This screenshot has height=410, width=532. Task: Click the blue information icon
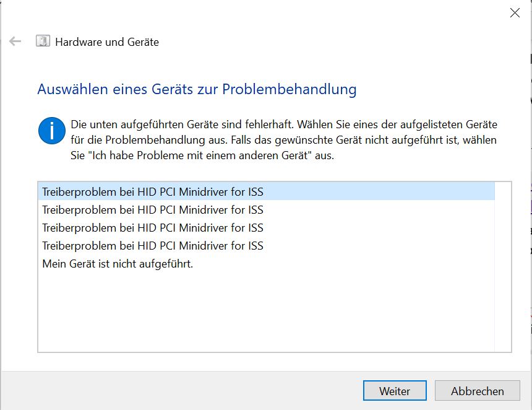pyautogui.click(x=52, y=131)
